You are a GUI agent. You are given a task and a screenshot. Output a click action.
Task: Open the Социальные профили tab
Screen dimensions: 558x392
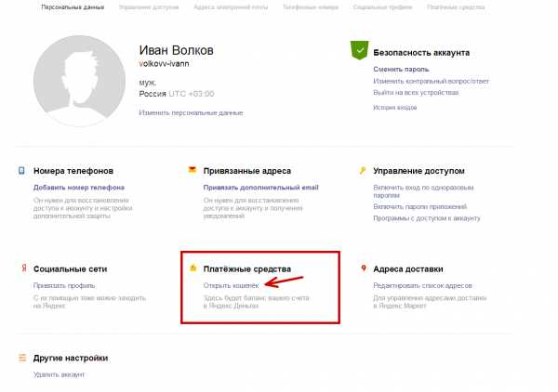382,7
